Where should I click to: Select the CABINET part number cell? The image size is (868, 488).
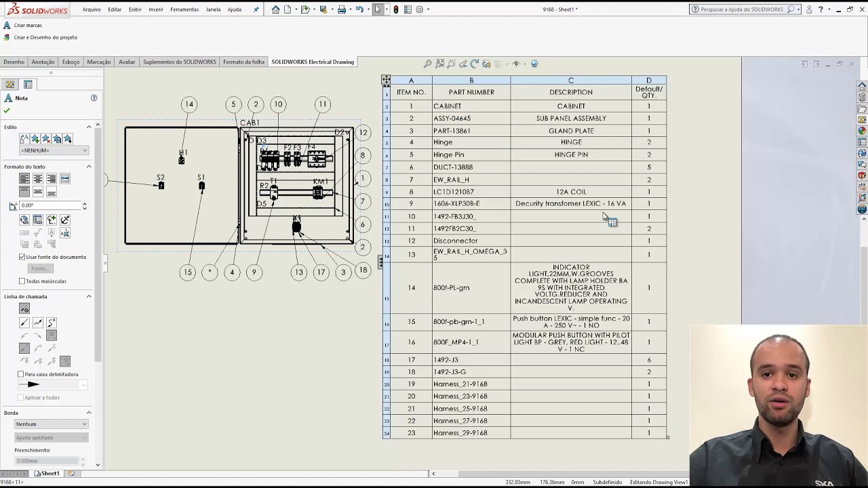pos(471,106)
